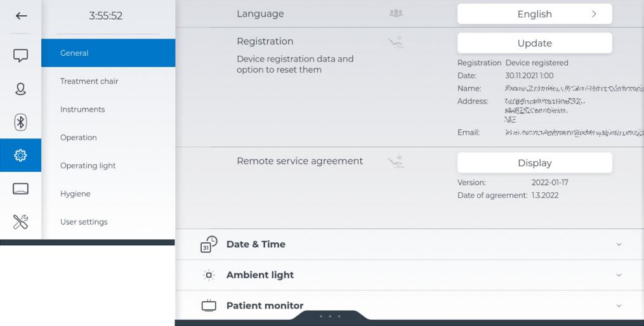Click the Date & Time calendar icon
This screenshot has height=326, width=644.
[209, 244]
